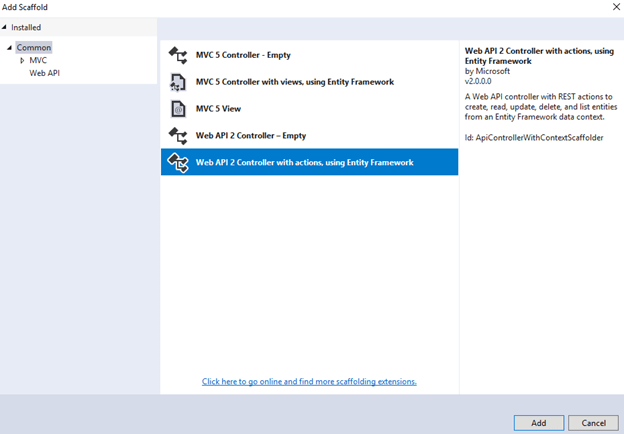The height and width of the screenshot is (434, 624).
Task: Select the Common category
Action: pyautogui.click(x=34, y=47)
